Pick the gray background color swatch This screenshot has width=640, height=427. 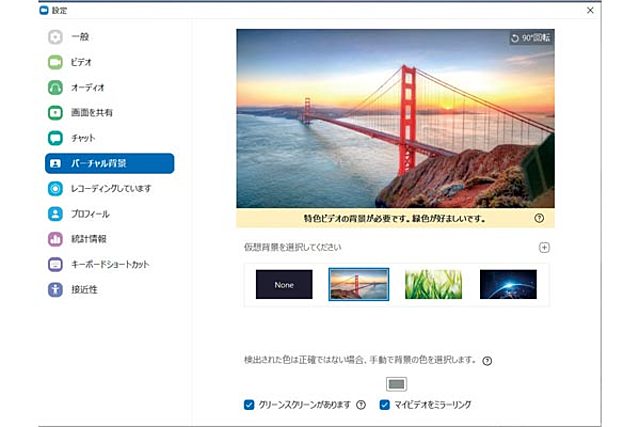point(397,383)
